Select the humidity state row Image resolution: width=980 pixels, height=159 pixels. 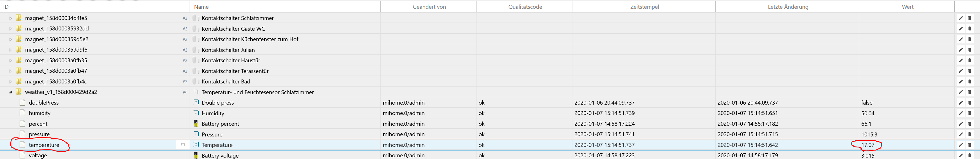(40, 113)
